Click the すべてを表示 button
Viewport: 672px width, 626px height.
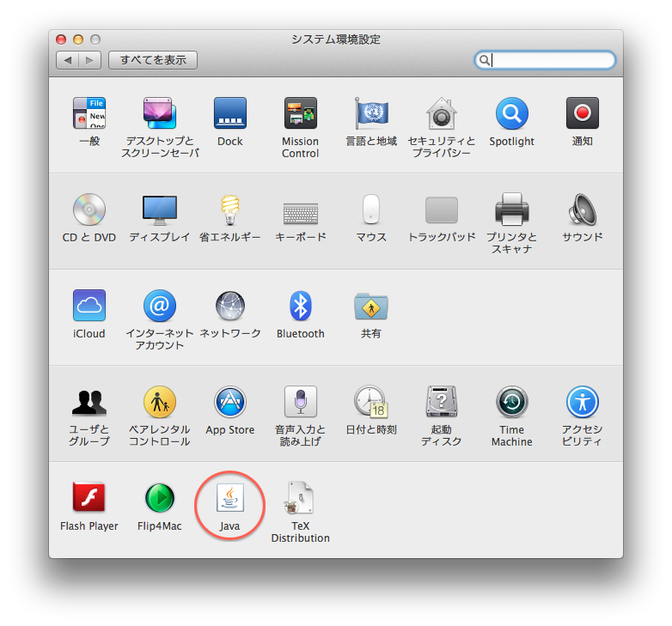(x=153, y=60)
